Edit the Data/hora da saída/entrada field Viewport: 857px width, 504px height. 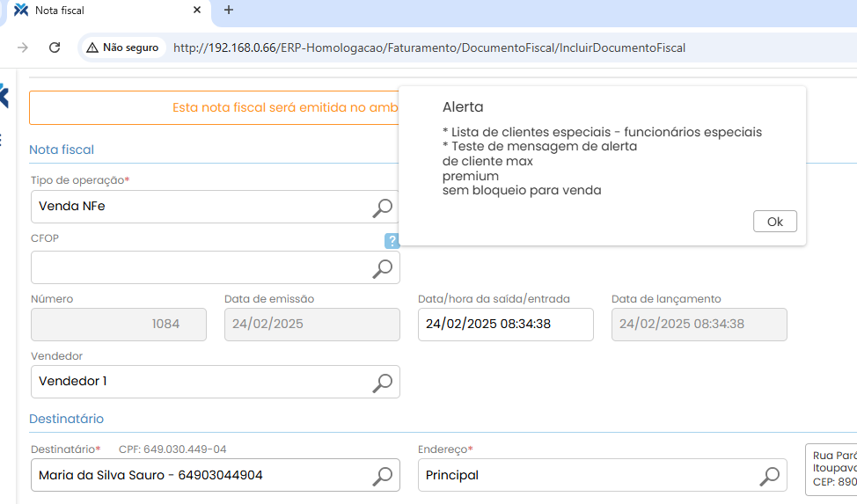504,325
